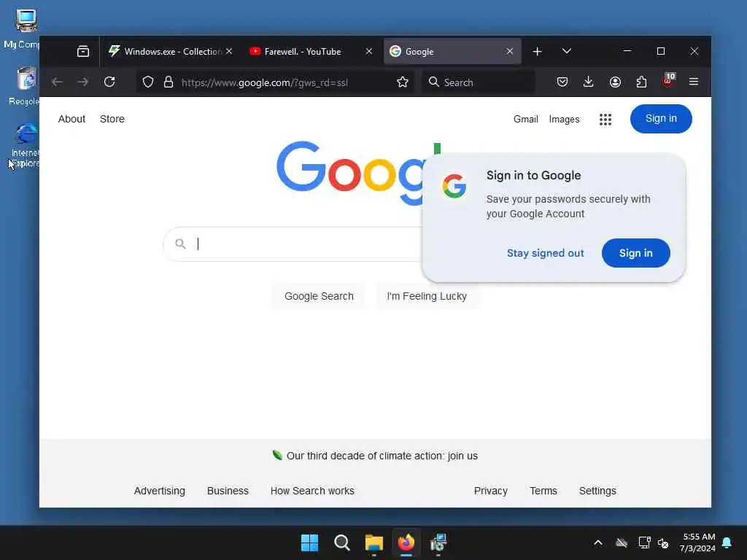Close the Google tab

tap(510, 51)
